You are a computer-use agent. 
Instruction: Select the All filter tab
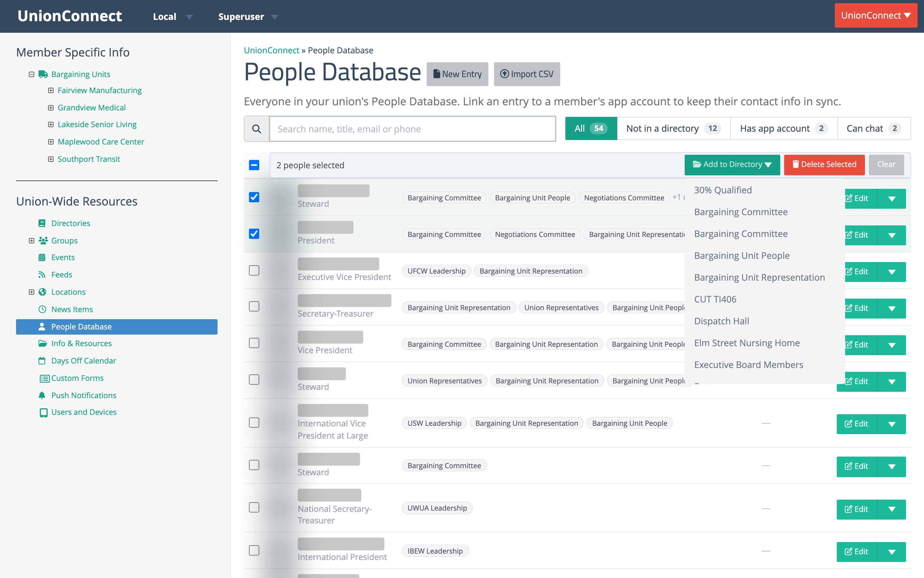click(591, 128)
